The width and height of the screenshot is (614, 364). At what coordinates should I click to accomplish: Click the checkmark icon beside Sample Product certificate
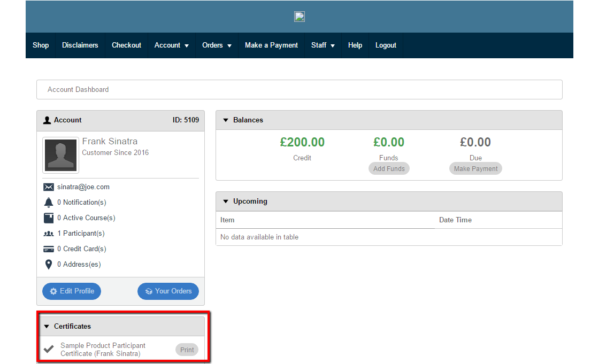click(x=49, y=348)
